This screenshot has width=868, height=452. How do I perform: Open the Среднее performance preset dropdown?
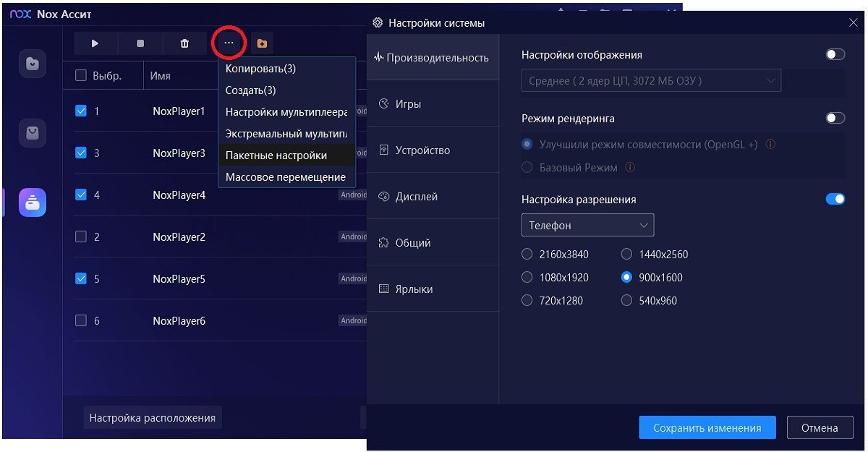651,80
